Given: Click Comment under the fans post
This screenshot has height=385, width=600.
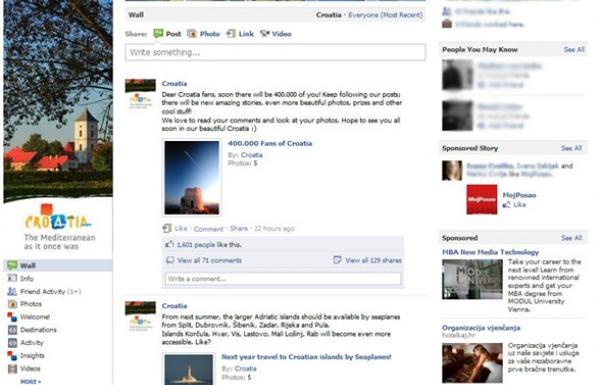Looking at the screenshot, I should tap(209, 229).
